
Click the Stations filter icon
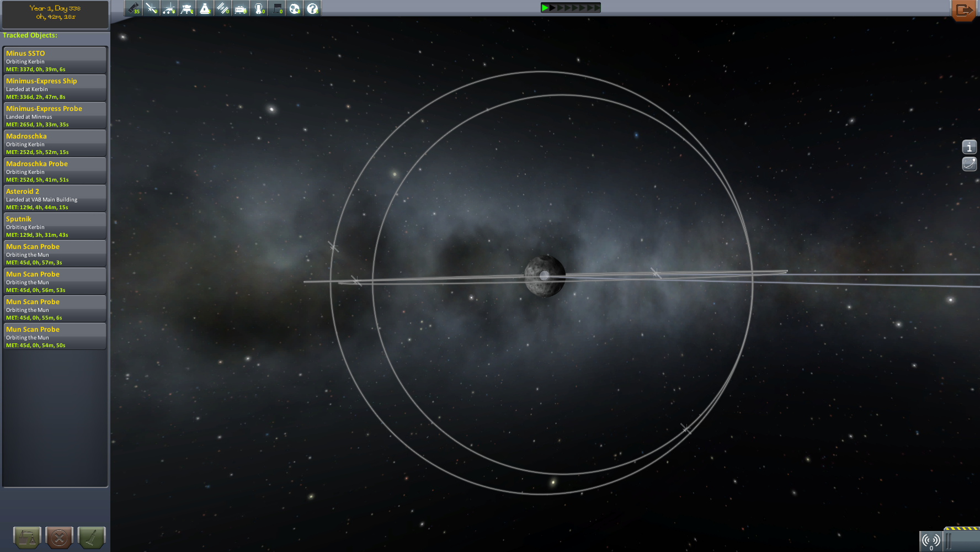click(x=223, y=8)
